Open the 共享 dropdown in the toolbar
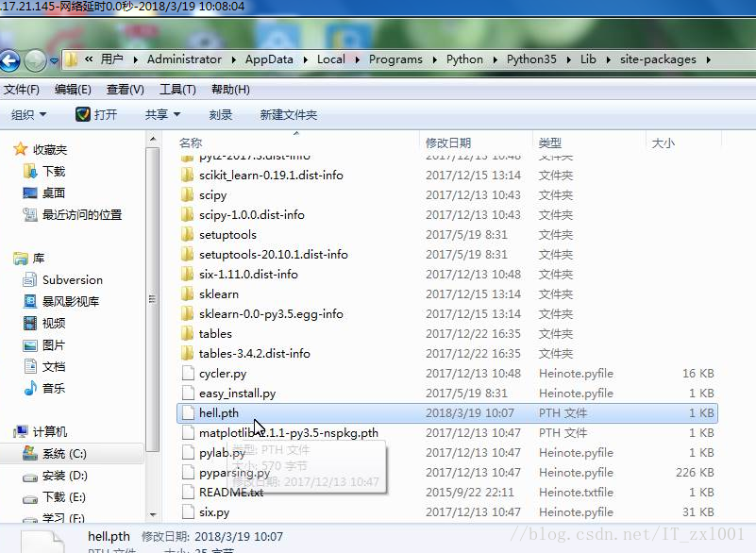Image resolution: width=756 pixels, height=553 pixels. (162, 115)
